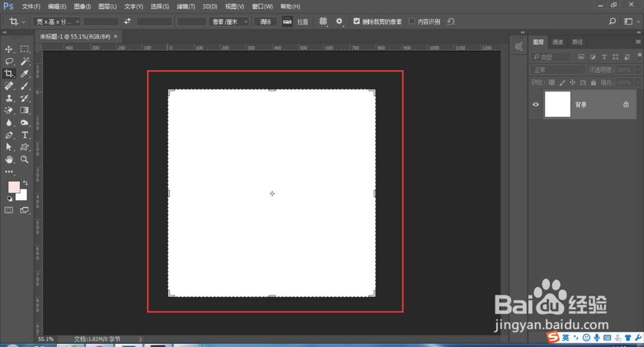Open the 像素/厘米 units dropdown
The height and width of the screenshot is (347, 644).
coord(229,21)
